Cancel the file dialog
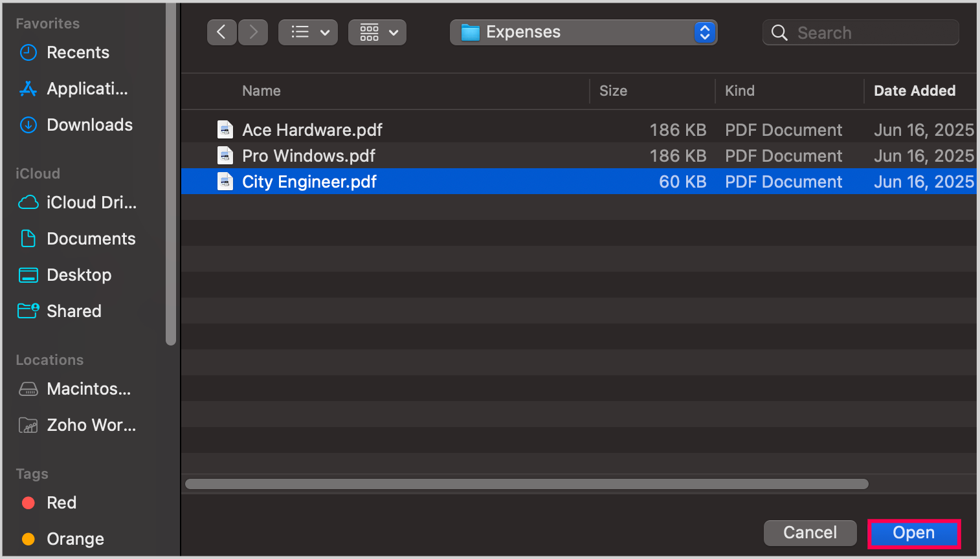Image resolution: width=980 pixels, height=559 pixels. click(810, 533)
